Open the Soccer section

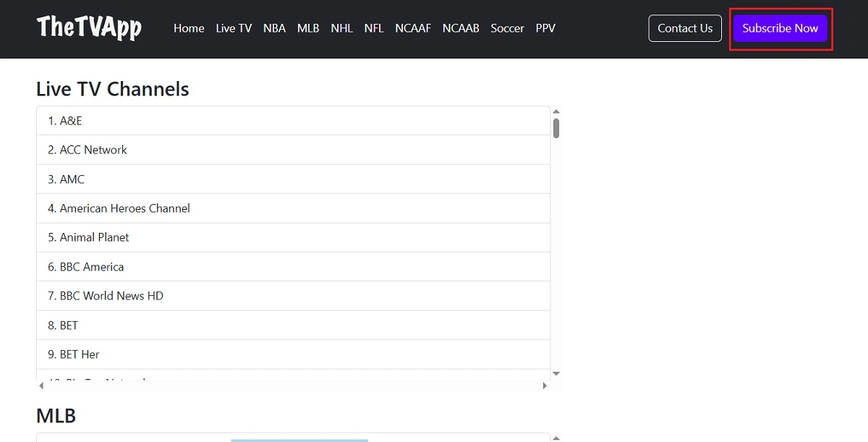pos(507,28)
